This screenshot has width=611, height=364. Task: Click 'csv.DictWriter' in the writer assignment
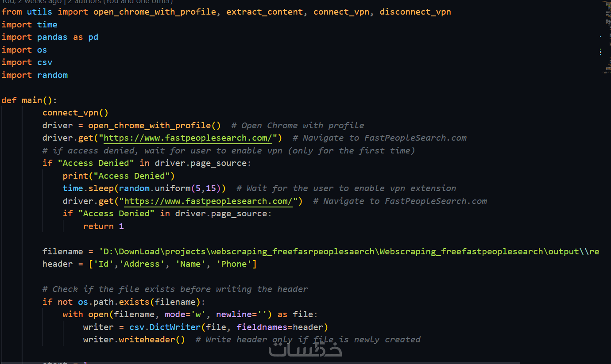(165, 327)
